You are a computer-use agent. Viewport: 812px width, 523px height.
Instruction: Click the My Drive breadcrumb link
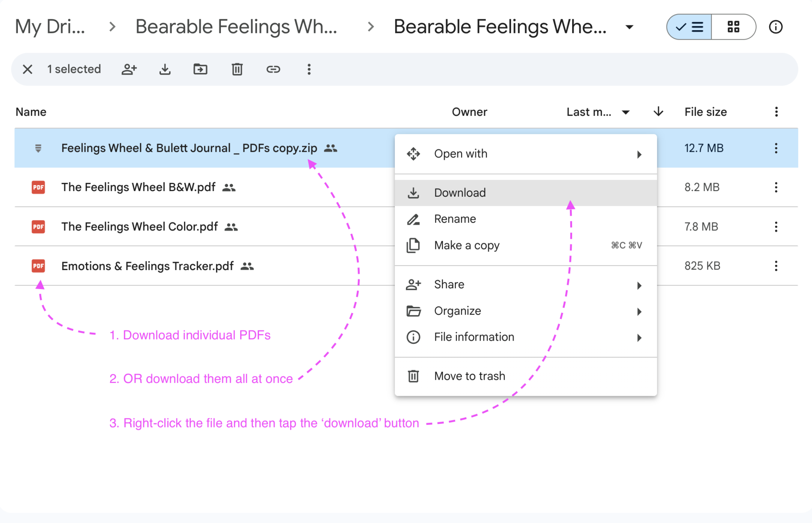tap(50, 27)
